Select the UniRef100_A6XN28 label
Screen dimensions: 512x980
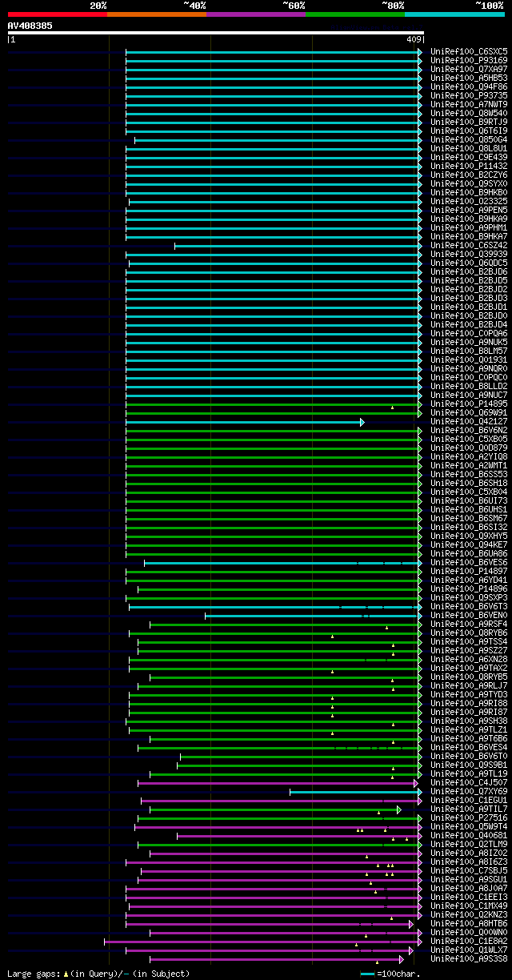[469, 660]
